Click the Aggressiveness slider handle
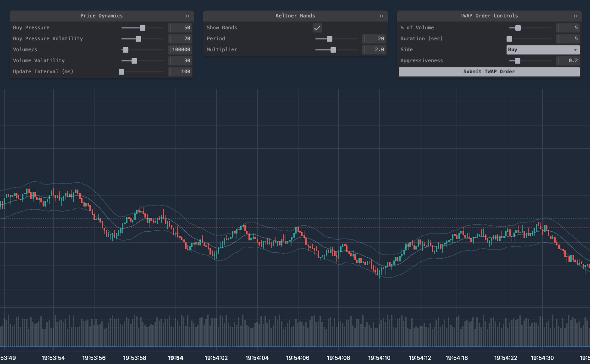The image size is (590, 364). 518,61
